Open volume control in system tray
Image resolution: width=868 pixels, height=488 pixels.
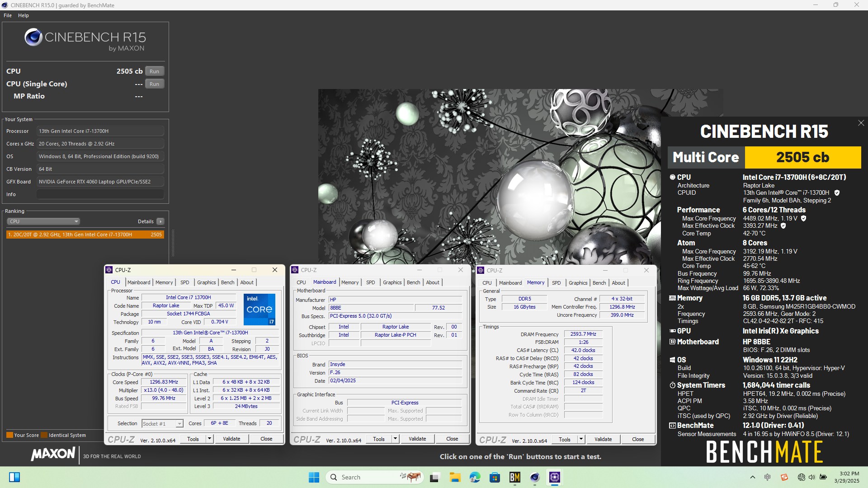(812, 477)
